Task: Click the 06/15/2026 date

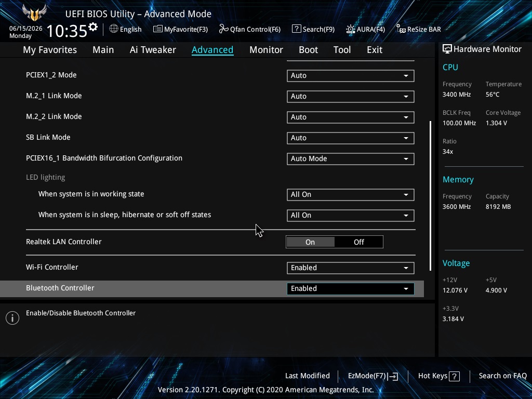Action: tap(26, 29)
